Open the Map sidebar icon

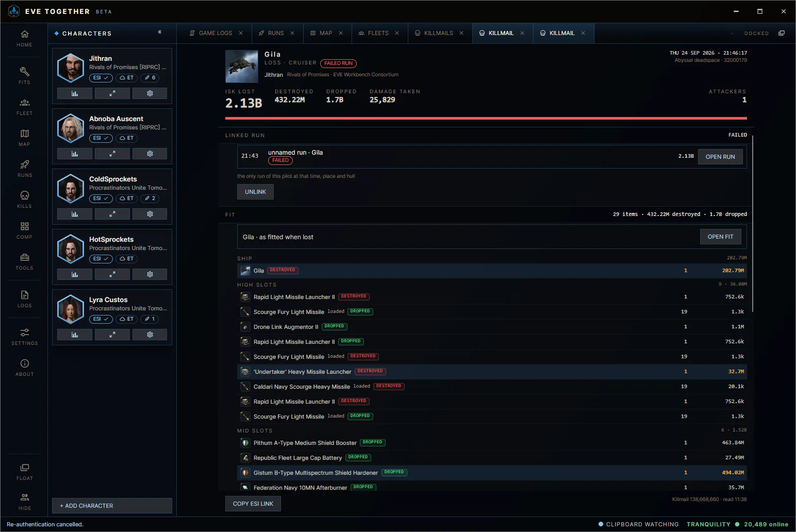tap(24, 138)
